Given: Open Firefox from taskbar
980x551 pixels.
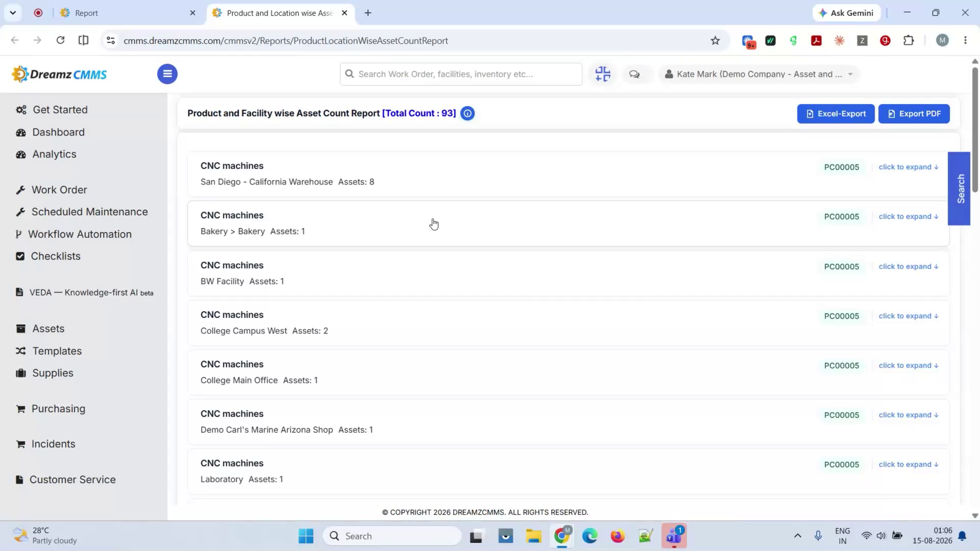Looking at the screenshot, I should [617, 536].
